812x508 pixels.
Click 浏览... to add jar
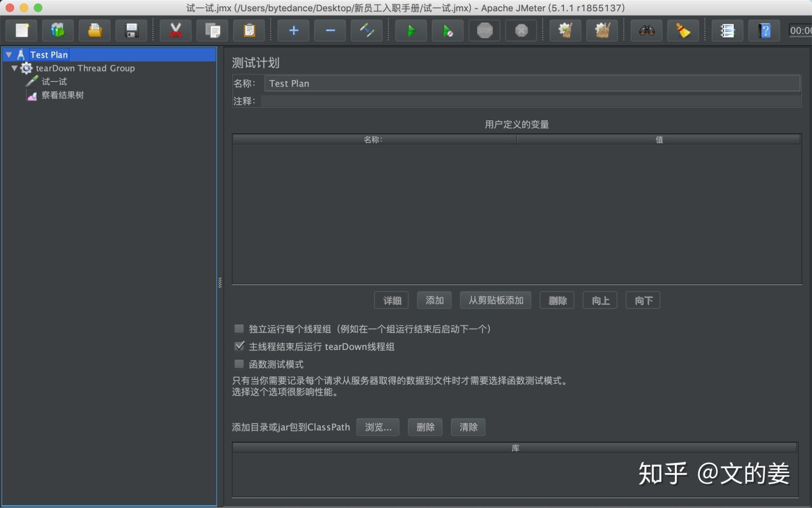pyautogui.click(x=378, y=427)
